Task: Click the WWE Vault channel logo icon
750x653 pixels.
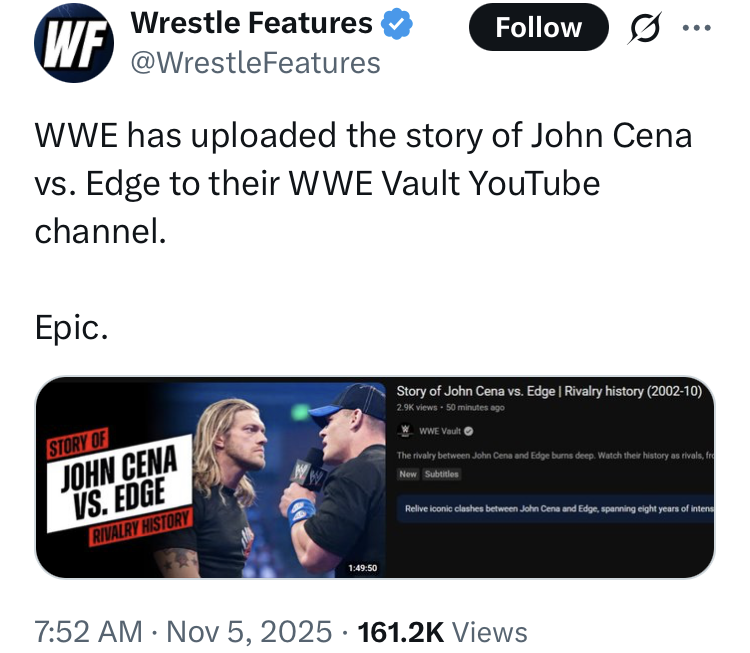Action: tap(406, 431)
